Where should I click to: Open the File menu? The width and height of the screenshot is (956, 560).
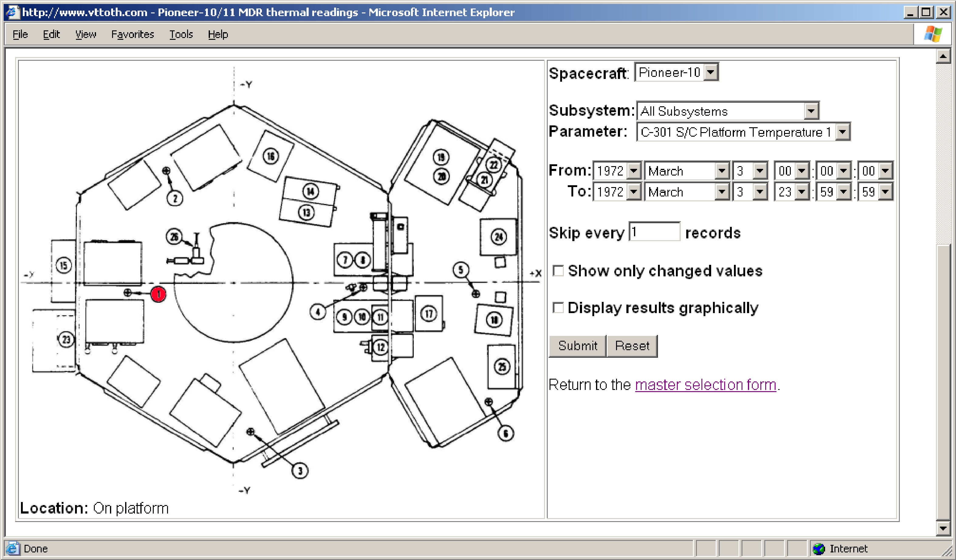pyautogui.click(x=20, y=35)
